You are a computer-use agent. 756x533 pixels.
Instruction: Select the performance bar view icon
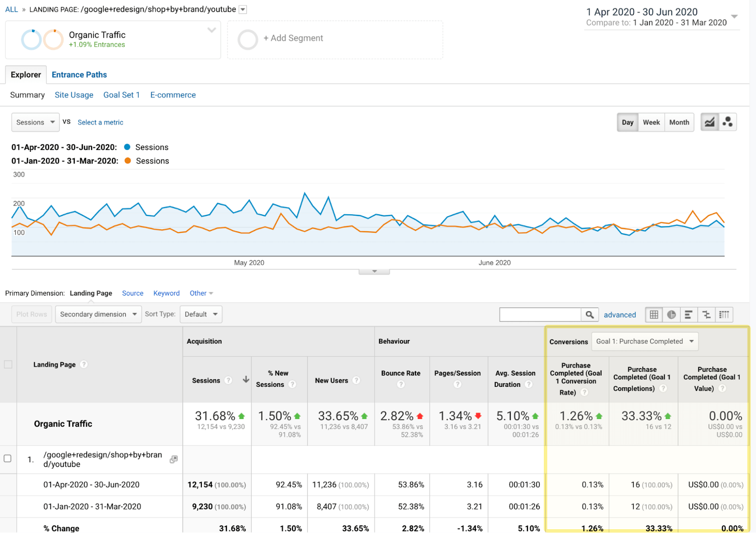coord(688,315)
